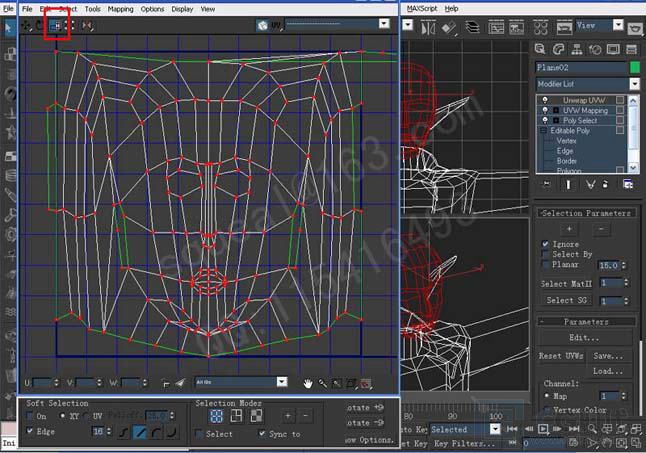Select the Freeform Mode tool in Edit UVWs

pos(70,26)
